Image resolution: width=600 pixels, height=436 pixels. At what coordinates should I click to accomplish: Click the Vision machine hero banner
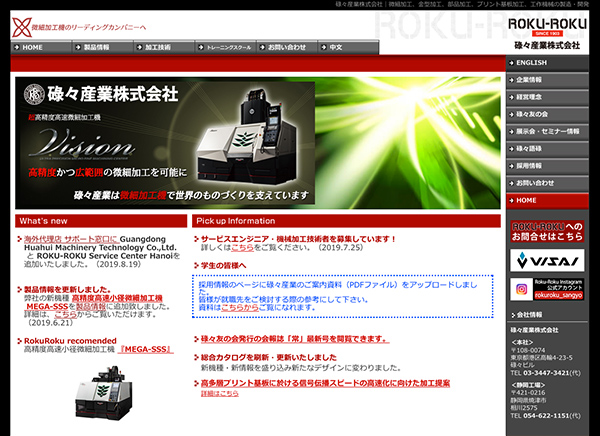pyautogui.click(x=258, y=143)
